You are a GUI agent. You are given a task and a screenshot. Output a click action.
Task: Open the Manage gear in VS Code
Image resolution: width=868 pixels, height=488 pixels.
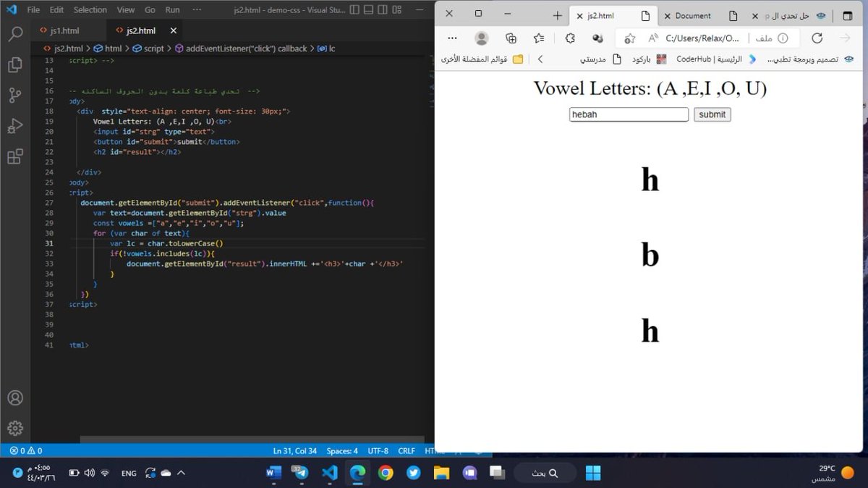pyautogui.click(x=14, y=428)
